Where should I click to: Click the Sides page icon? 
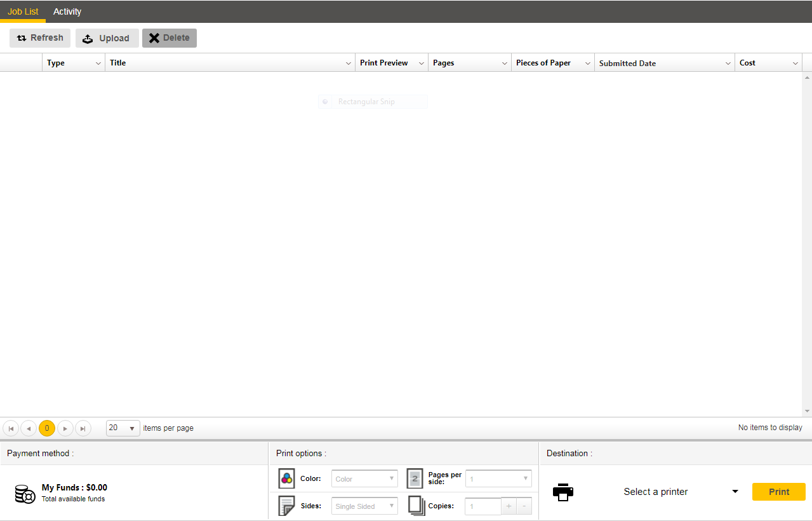(x=287, y=506)
